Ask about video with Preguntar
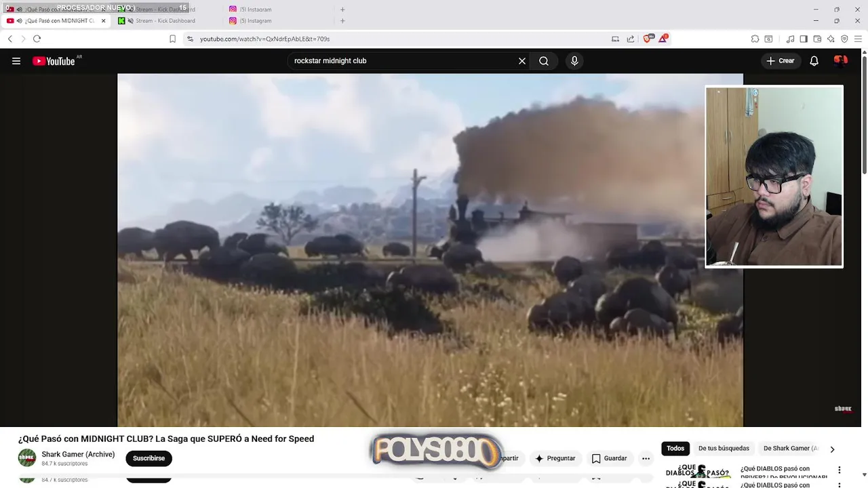Viewport: 868px width, 488px height. (555, 458)
